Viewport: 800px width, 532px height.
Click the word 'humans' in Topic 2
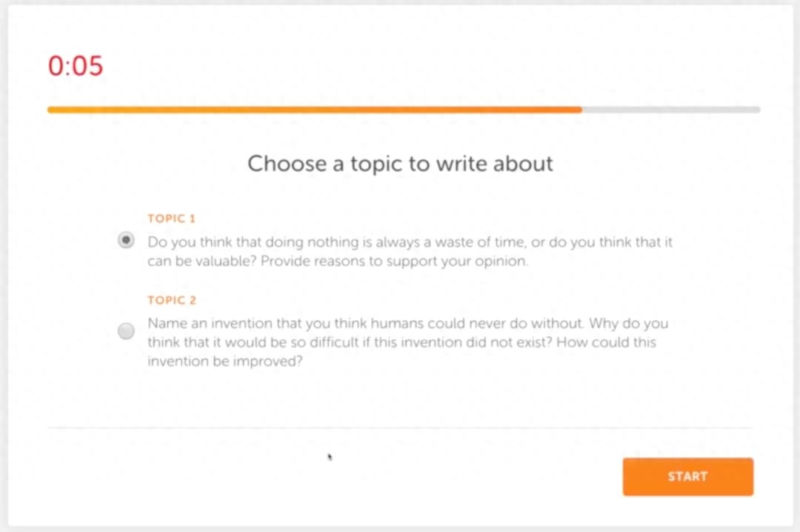pos(397,323)
